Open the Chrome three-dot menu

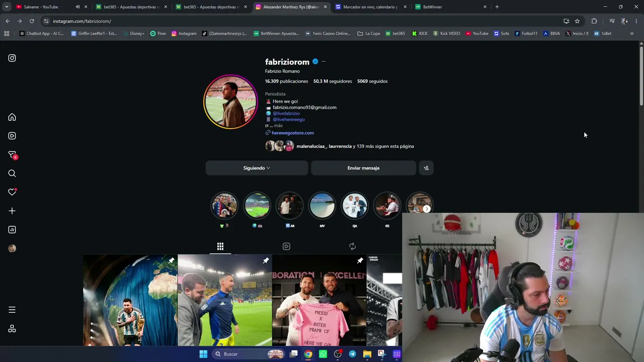tap(636, 21)
